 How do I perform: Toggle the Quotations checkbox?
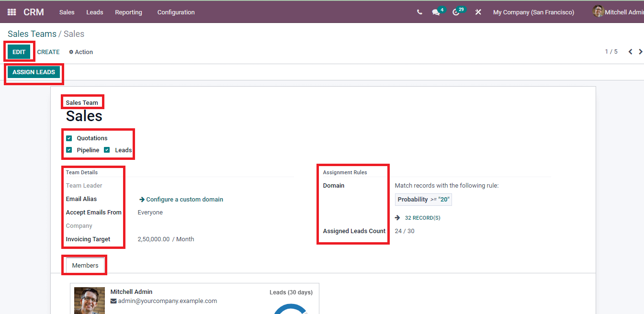[x=69, y=138]
